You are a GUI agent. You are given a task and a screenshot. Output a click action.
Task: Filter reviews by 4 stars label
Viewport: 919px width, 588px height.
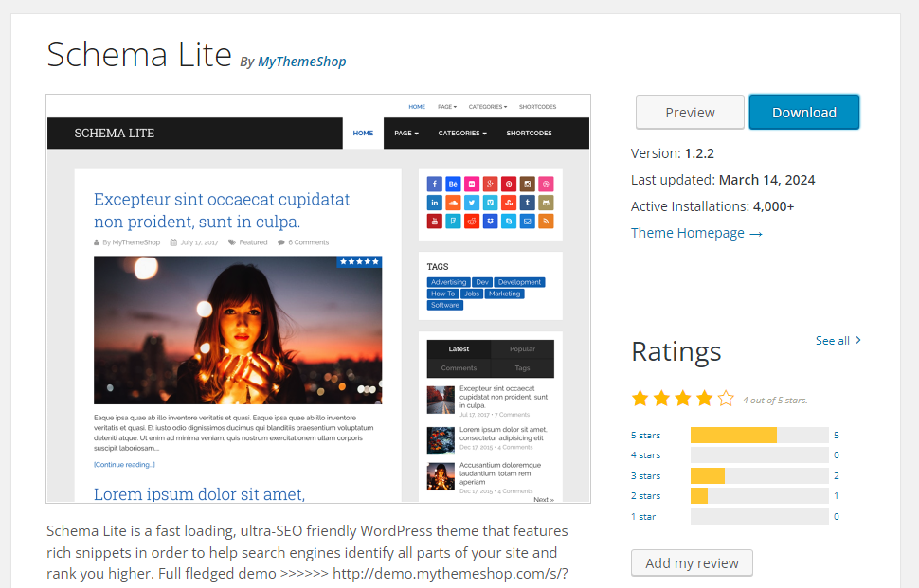pyautogui.click(x=645, y=455)
